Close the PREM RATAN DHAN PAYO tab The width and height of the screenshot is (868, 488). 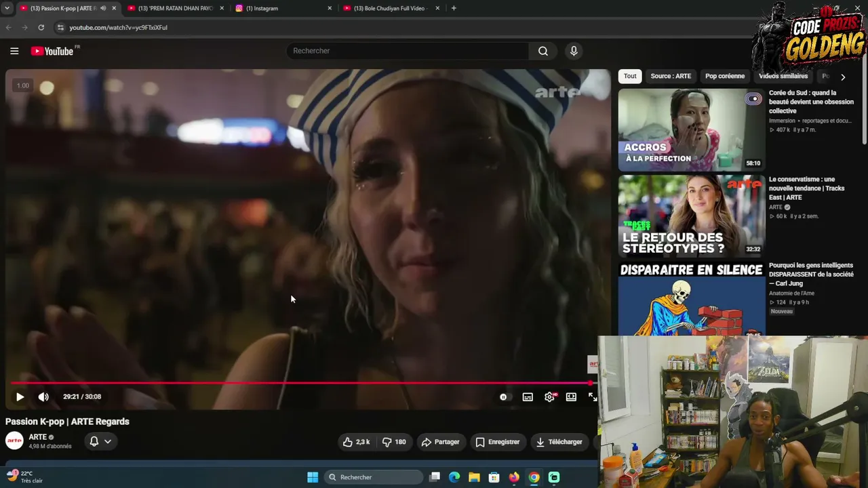(222, 8)
